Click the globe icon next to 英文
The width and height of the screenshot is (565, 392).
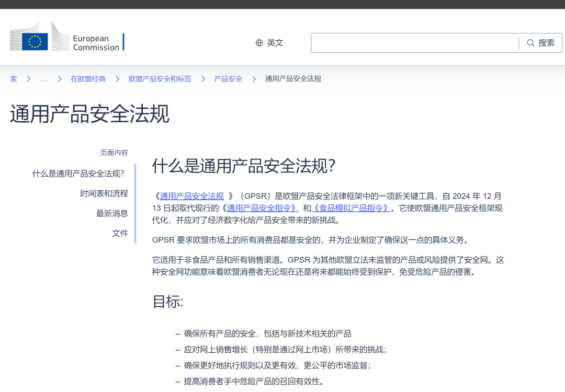click(258, 43)
